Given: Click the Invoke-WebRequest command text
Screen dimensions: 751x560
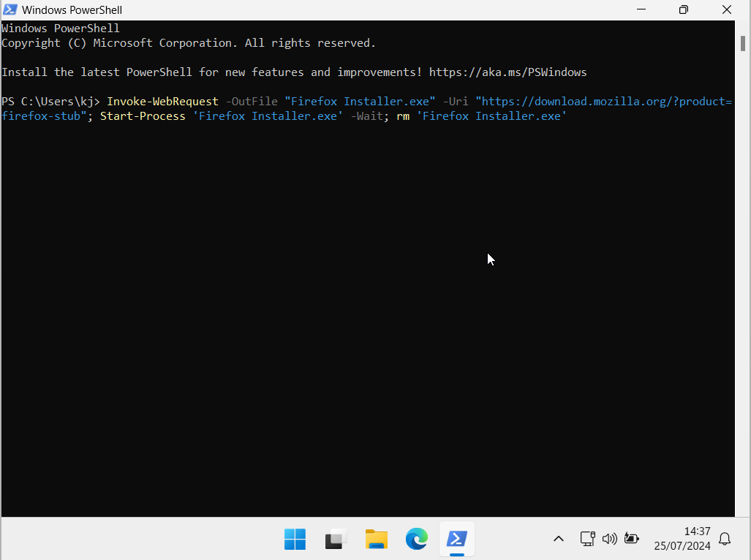Looking at the screenshot, I should (162, 102).
